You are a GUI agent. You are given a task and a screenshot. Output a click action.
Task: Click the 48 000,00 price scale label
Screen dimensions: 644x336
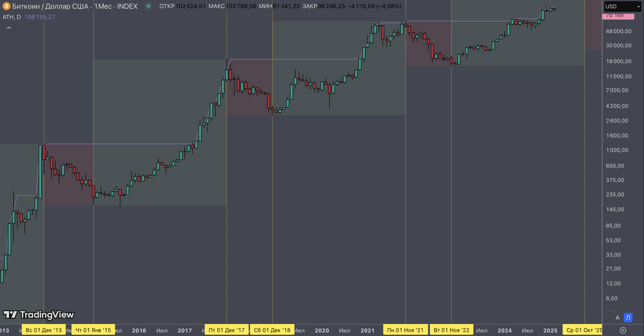coord(619,31)
